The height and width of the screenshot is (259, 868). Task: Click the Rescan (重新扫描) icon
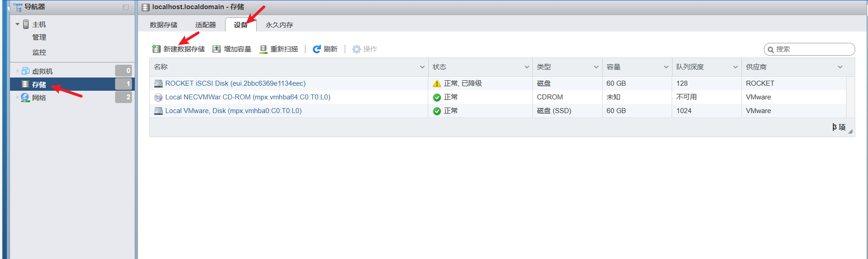pos(263,49)
